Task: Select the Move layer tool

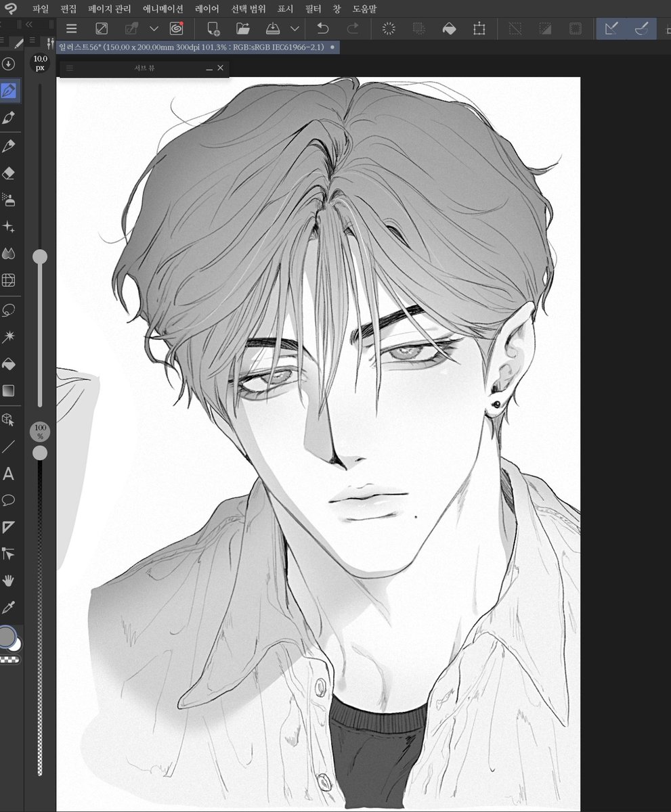Action: pyautogui.click(x=9, y=554)
